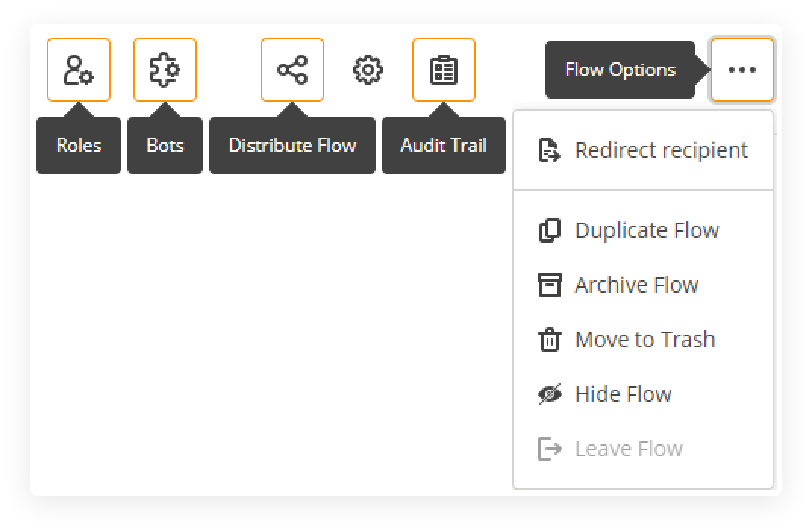Click the Audit Trail clipboard icon
The image size is (812, 532).
point(444,70)
